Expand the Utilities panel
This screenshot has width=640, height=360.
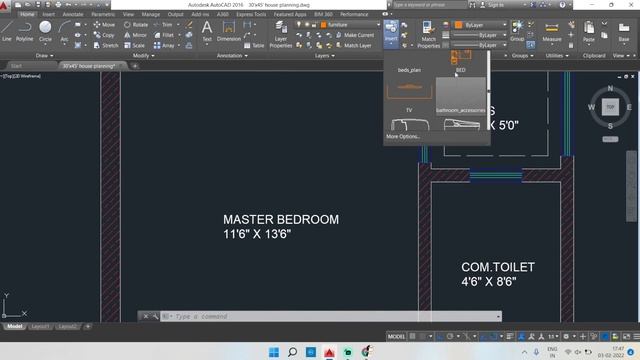tap(557, 56)
